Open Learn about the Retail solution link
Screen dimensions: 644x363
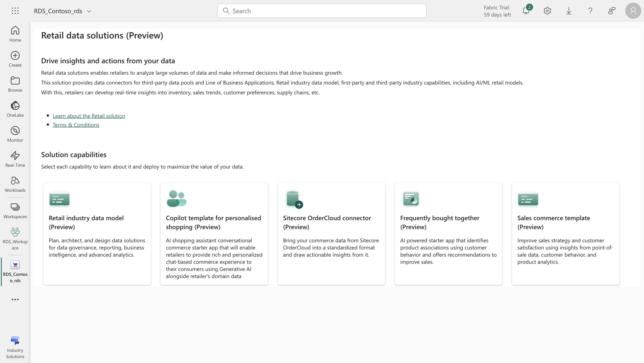[x=89, y=116]
